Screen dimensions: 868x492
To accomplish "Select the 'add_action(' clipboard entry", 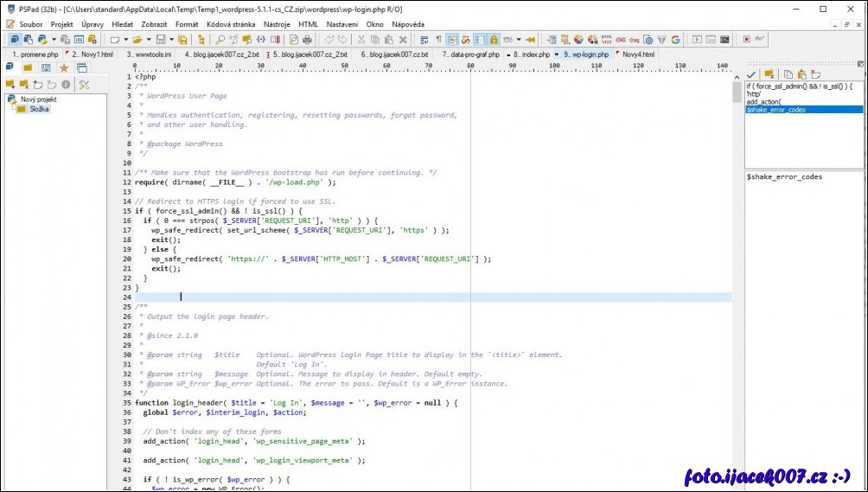I will [763, 102].
